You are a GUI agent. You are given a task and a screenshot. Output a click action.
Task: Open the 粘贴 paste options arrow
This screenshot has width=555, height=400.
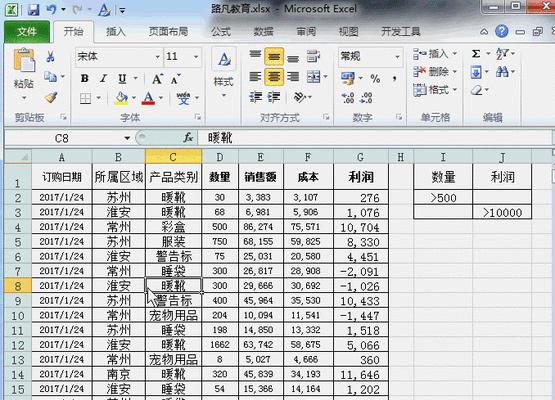[x=24, y=98]
